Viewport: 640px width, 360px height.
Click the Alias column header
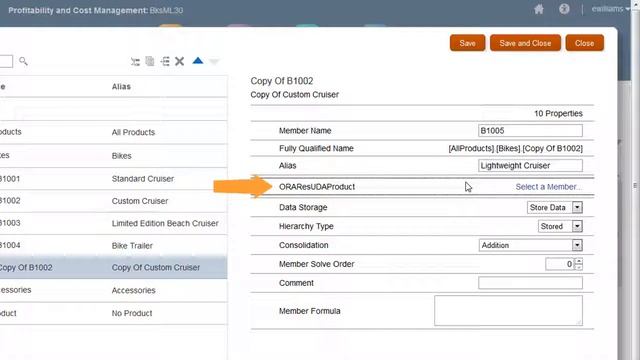[121, 87]
